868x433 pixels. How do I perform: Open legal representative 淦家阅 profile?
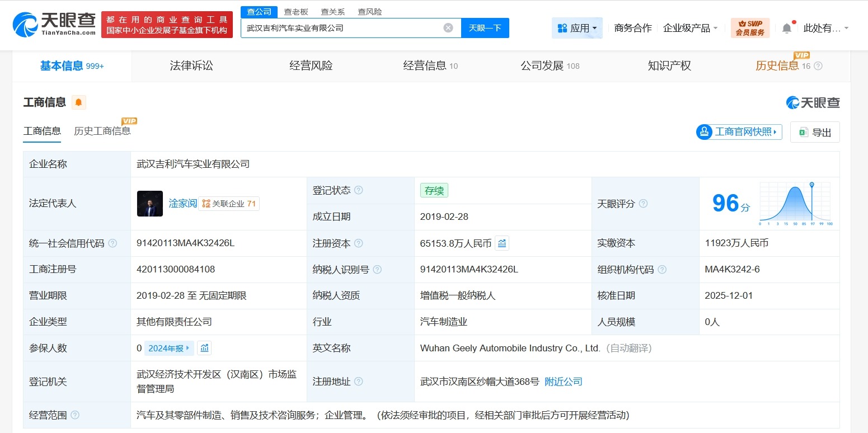[183, 203]
